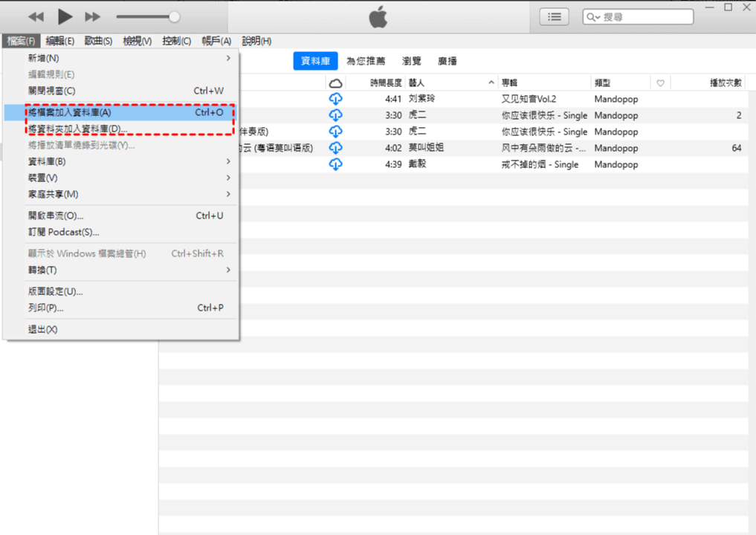Download the 戴毅 song from cloud
The image size is (756, 535).
click(335, 164)
